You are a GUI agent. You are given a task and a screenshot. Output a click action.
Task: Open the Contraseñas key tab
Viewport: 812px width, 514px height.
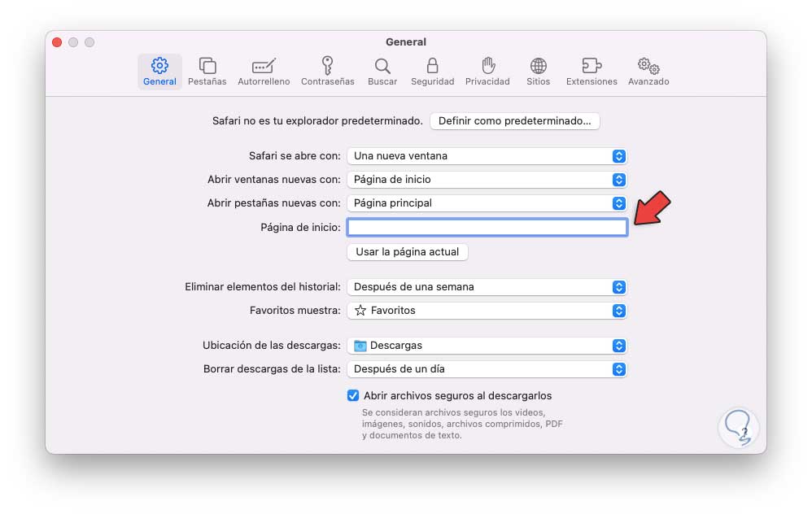327,72
